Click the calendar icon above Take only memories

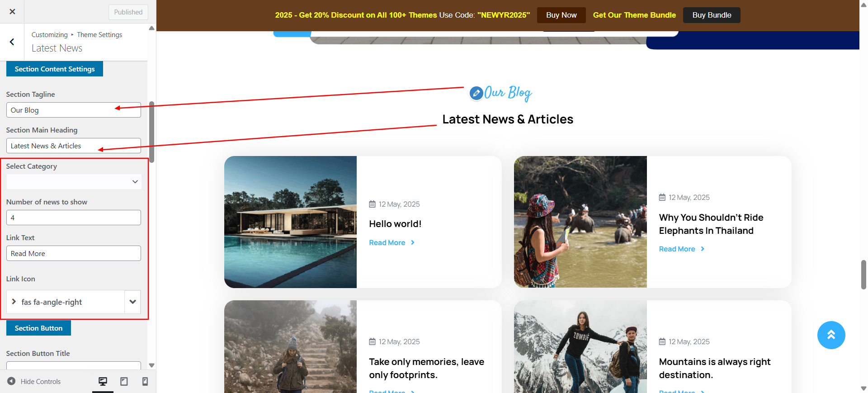click(x=372, y=342)
